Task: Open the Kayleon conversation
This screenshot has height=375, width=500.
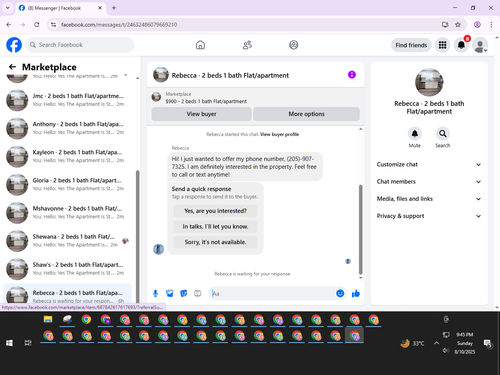Action: click(x=67, y=156)
